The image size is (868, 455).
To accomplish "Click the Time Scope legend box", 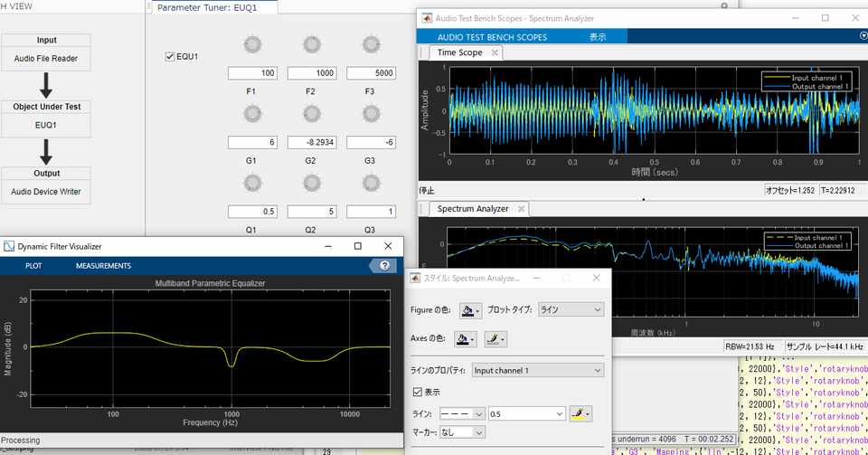I will coord(805,82).
